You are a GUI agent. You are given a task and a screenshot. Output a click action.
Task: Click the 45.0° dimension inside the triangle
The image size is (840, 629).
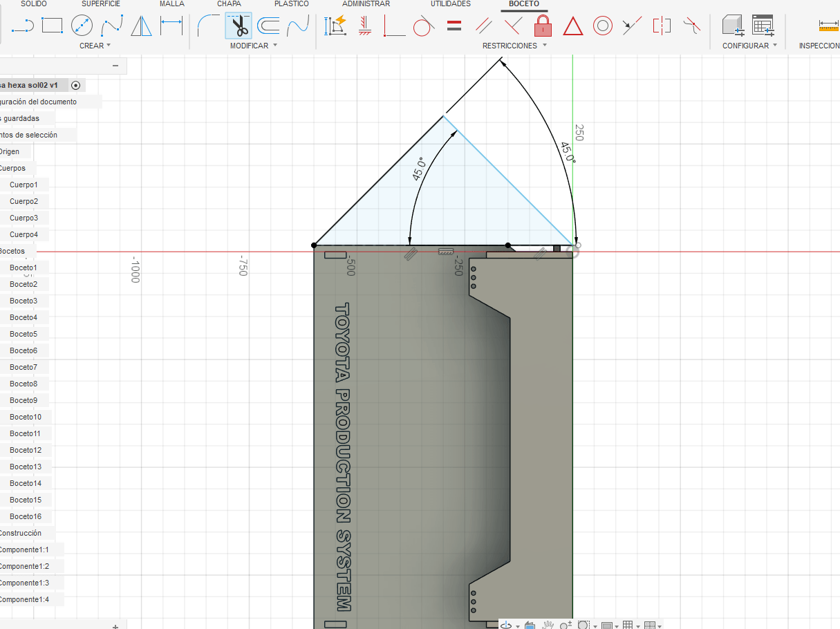420,169
